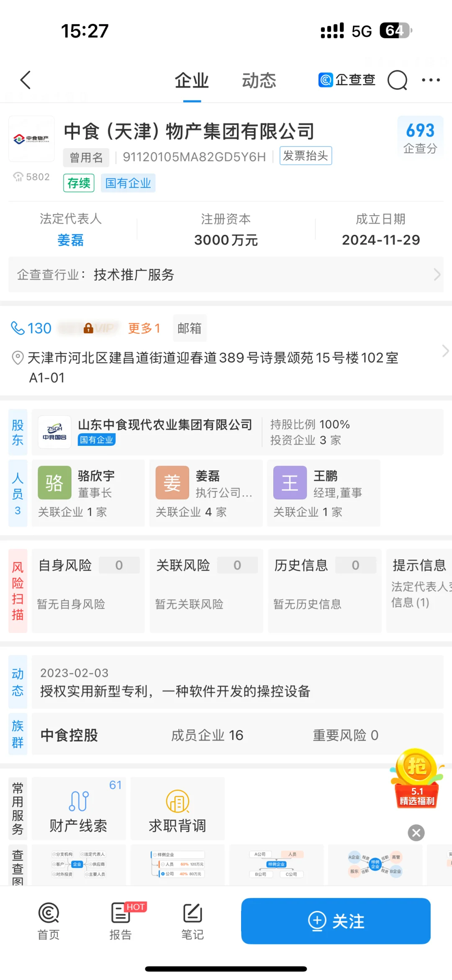Go to 首页 in bottom bar
The width and height of the screenshot is (452, 980).
point(49,921)
